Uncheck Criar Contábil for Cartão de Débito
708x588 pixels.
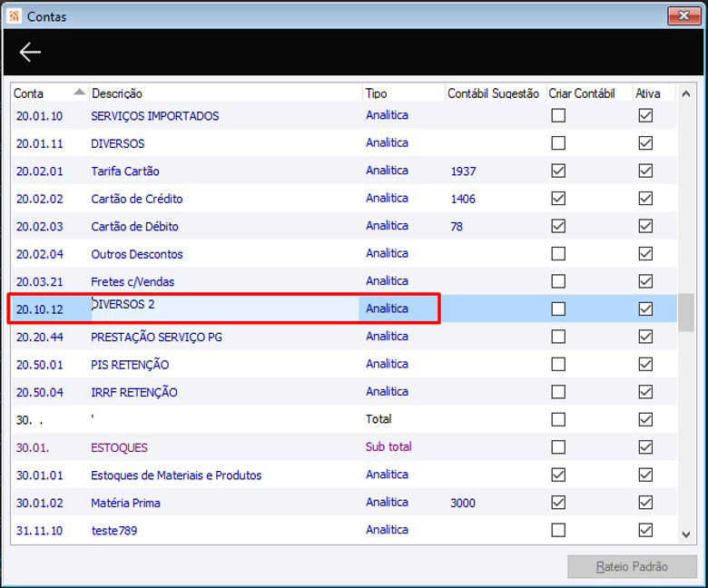[558, 226]
